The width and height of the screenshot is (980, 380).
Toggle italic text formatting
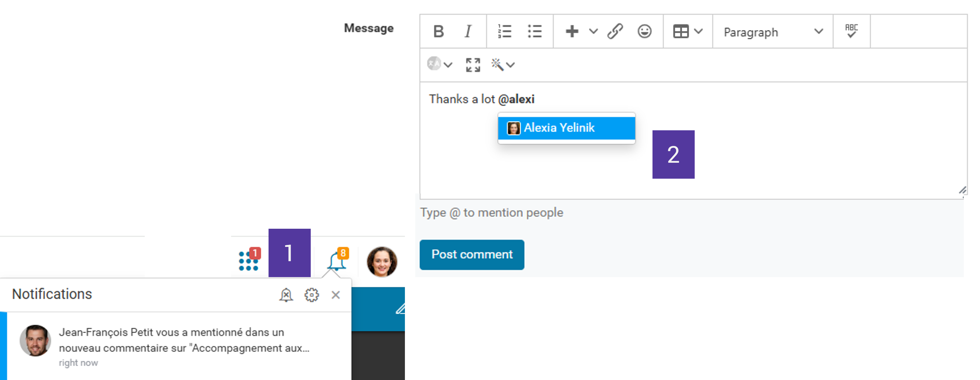point(468,32)
